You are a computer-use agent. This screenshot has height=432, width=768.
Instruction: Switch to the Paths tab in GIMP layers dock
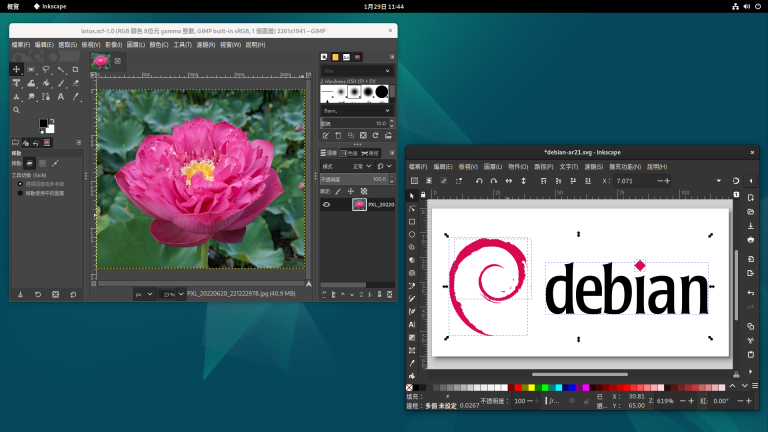coord(370,153)
